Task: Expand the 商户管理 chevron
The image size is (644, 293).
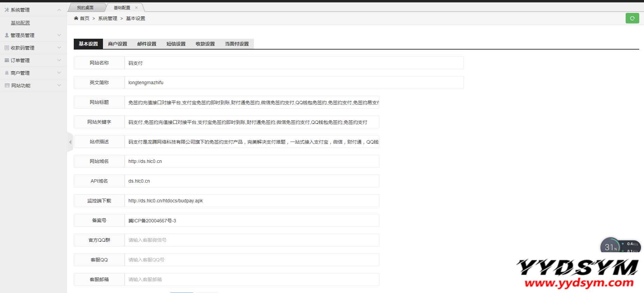Action: click(x=59, y=73)
